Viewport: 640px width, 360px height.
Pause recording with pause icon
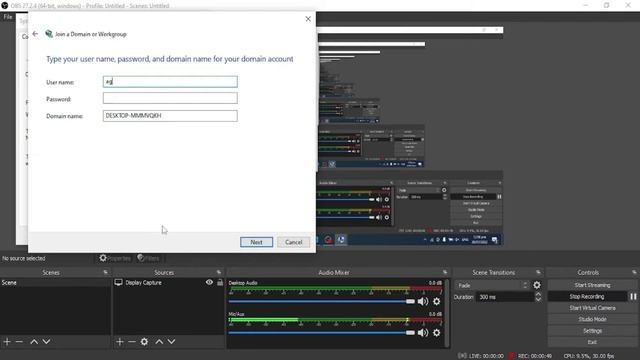(633, 297)
